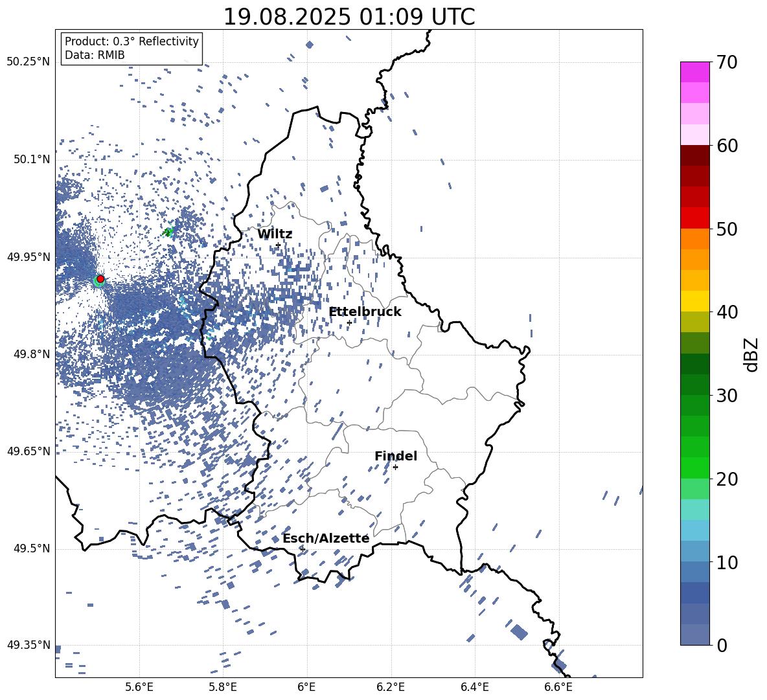Click the 10 tick on the colorbar
Viewport: 767px width, 700px height.
click(726, 562)
